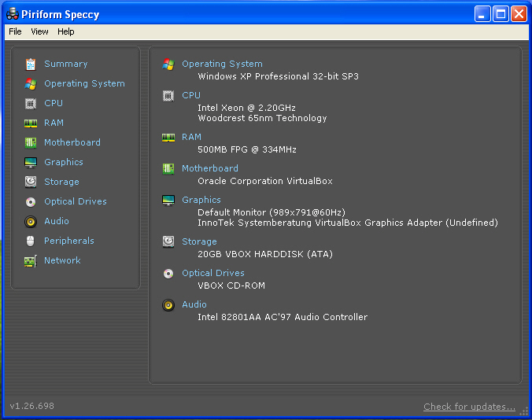Maximize the Speccy window

pyautogui.click(x=501, y=14)
